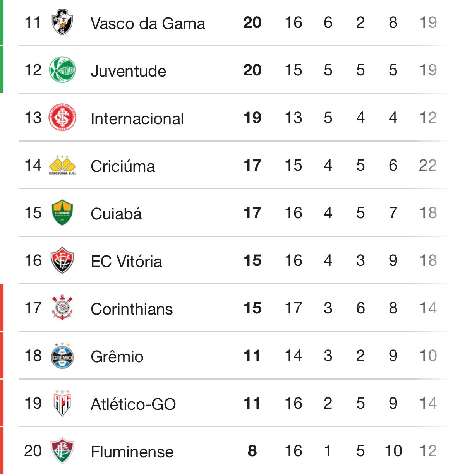
Task: Tap the Corinthians team name
Action: point(132,309)
